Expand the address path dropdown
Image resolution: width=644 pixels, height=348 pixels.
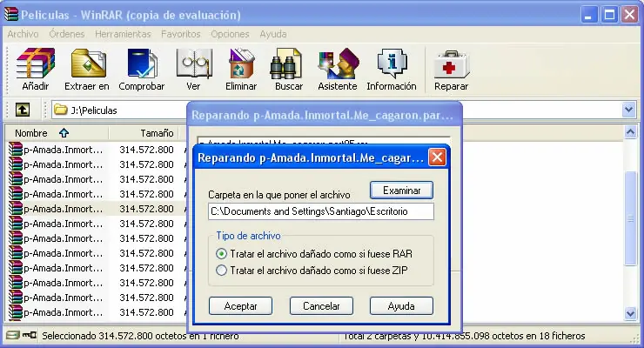[x=628, y=110]
